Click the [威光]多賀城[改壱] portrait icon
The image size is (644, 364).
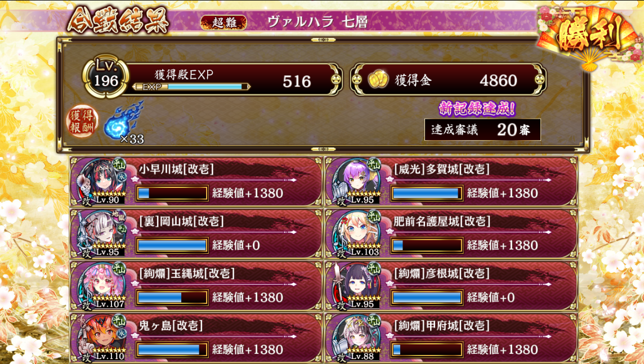[358, 181]
